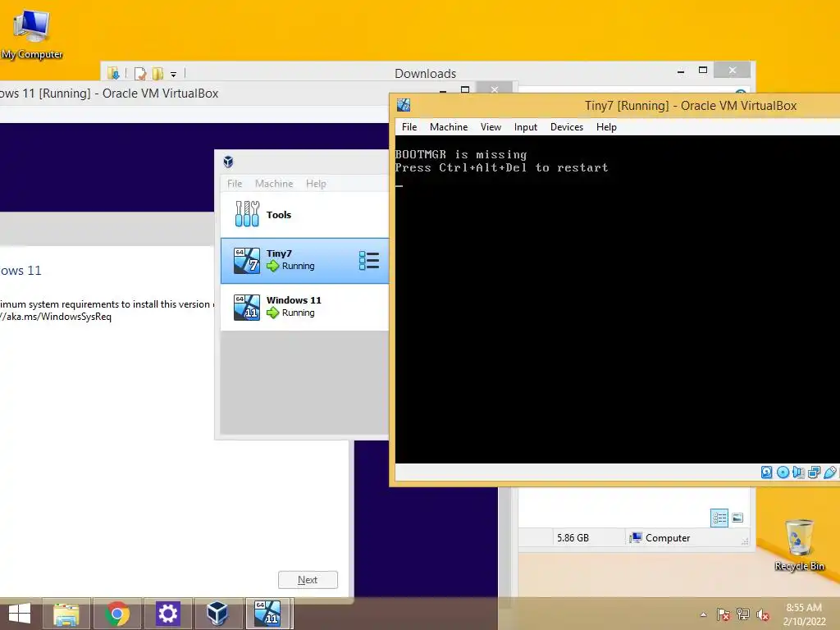840x630 pixels.
Task: Open Help menu in Tiny7 VM window
Action: (606, 127)
